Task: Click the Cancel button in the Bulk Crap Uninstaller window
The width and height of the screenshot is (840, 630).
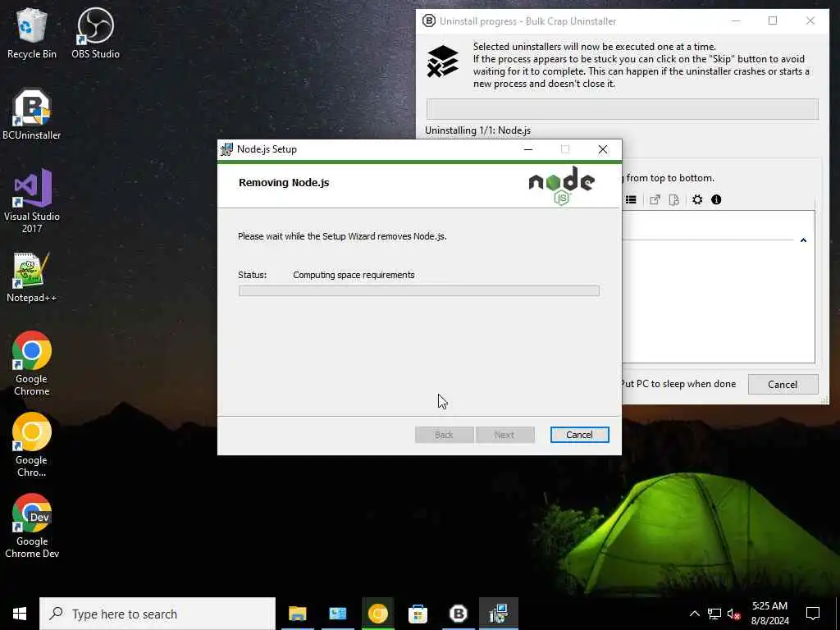Action: click(x=783, y=384)
